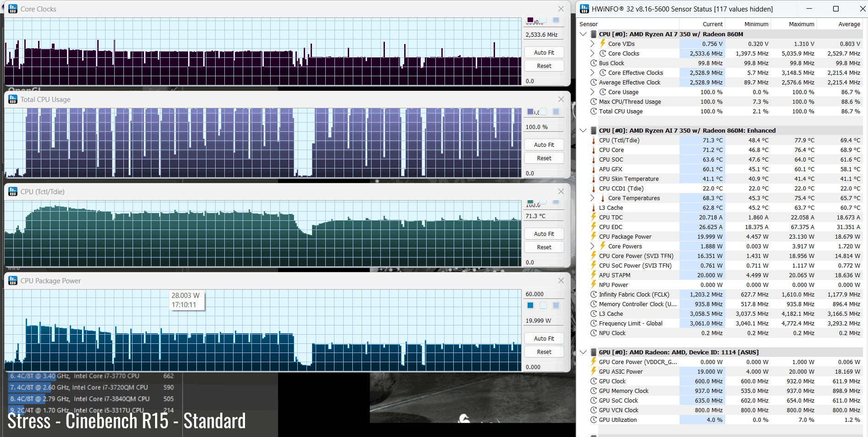Image resolution: width=868 pixels, height=437 pixels.
Task: Click the HWiNFO icon in CPU (Tctl/Tdie) window
Action: coord(13,191)
